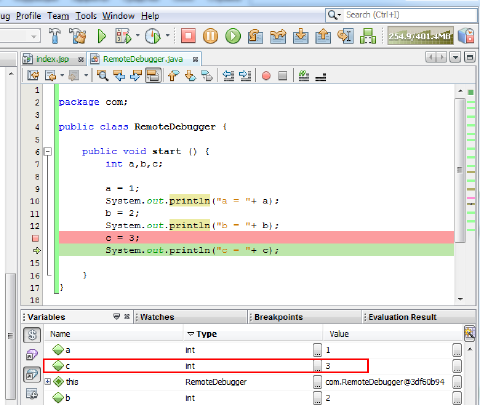Click the Profile Project clock icon
Image resolution: width=480 pixels, height=405 pixels.
click(x=153, y=36)
